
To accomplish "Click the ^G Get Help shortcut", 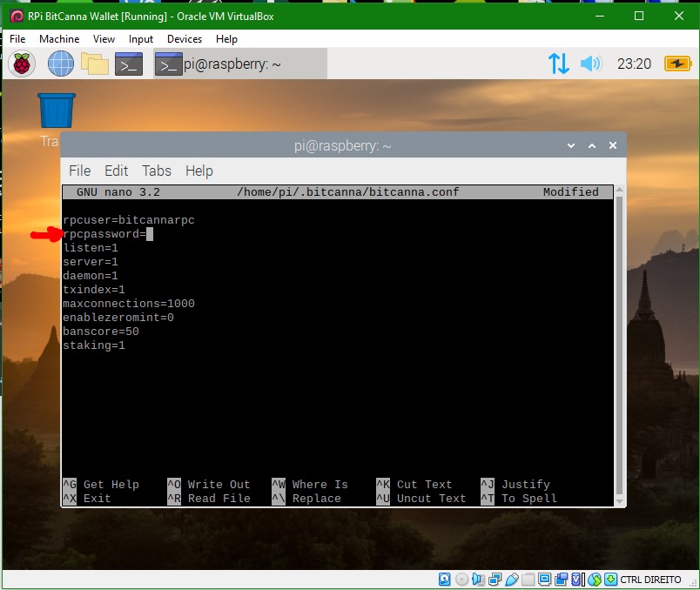I will click(x=101, y=484).
